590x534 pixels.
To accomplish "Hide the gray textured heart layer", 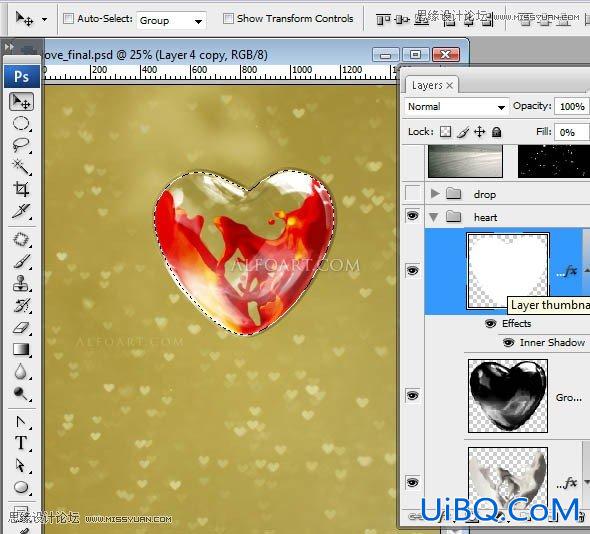I will (x=413, y=482).
